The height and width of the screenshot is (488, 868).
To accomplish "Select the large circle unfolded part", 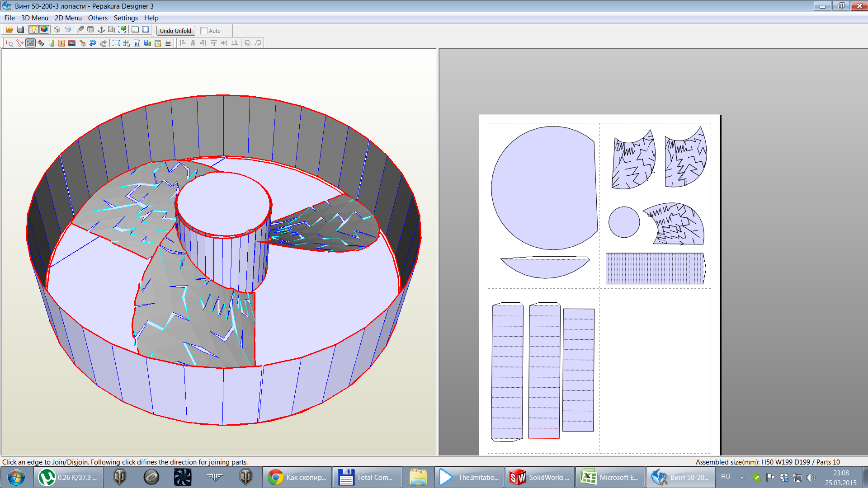I will coord(544,188).
